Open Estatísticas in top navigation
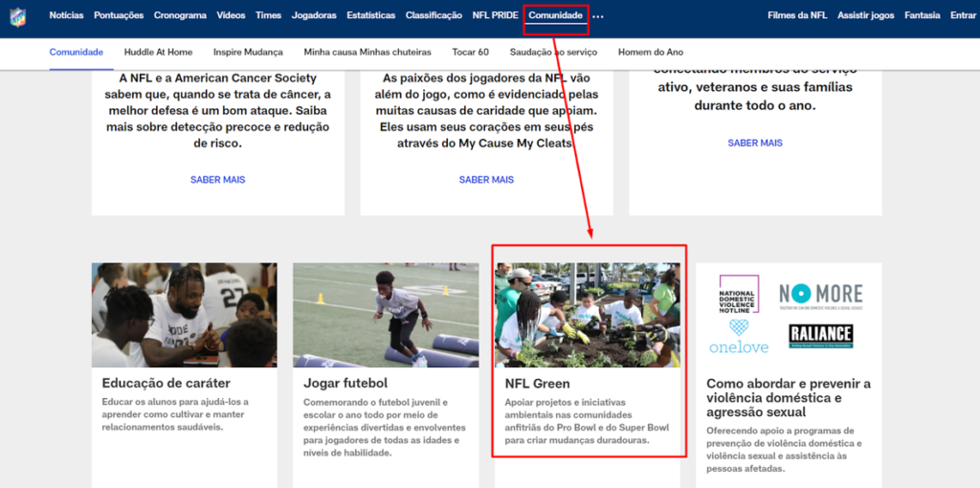 click(x=370, y=15)
